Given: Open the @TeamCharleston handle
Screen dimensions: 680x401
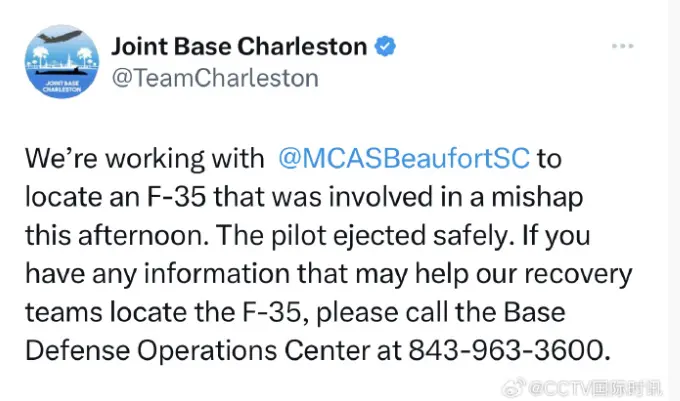Looking at the screenshot, I should tap(214, 77).
